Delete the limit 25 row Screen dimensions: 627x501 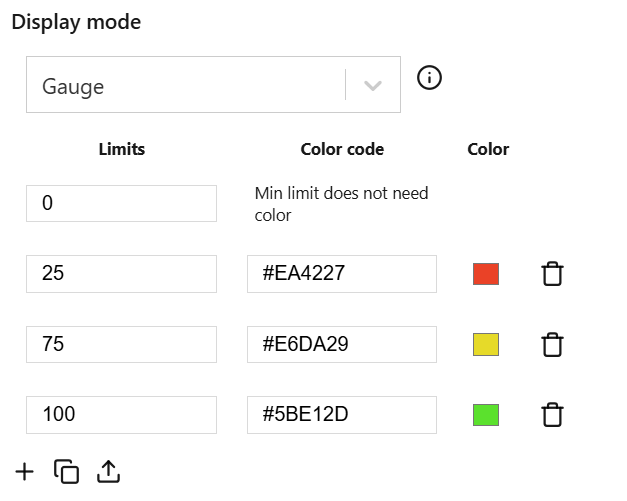(x=552, y=274)
